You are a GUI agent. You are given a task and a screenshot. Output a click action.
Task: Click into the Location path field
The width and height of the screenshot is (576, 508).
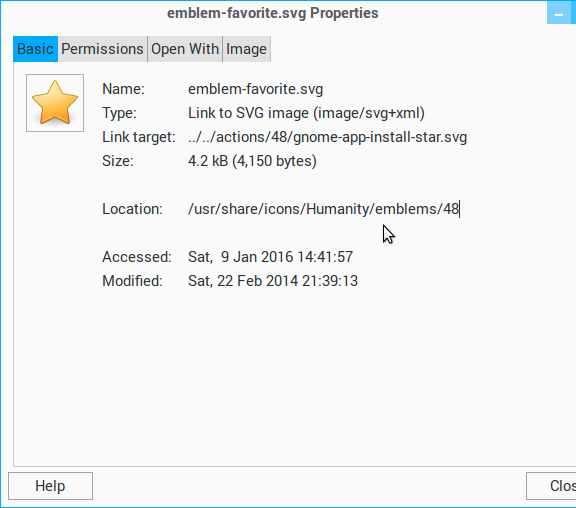pyautogui.click(x=323, y=209)
